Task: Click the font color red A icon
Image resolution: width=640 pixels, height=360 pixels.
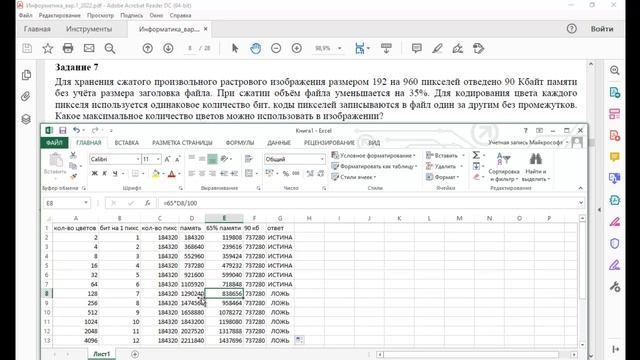Action: click(x=172, y=174)
